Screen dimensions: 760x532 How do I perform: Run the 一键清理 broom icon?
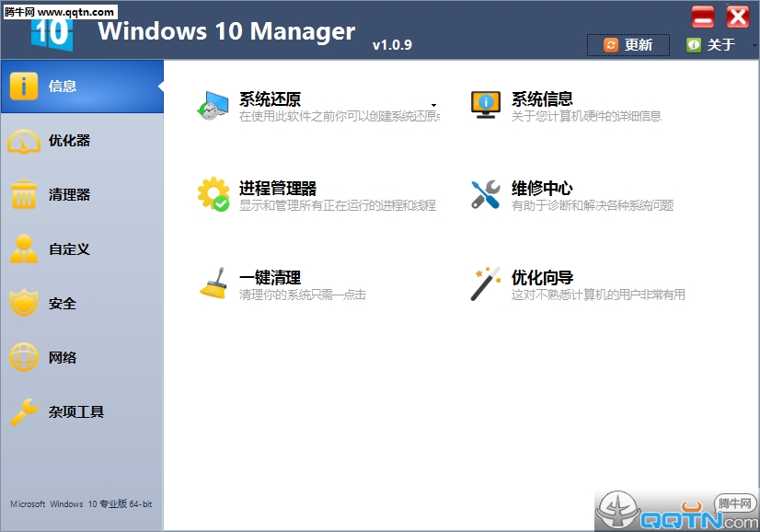[x=213, y=283]
